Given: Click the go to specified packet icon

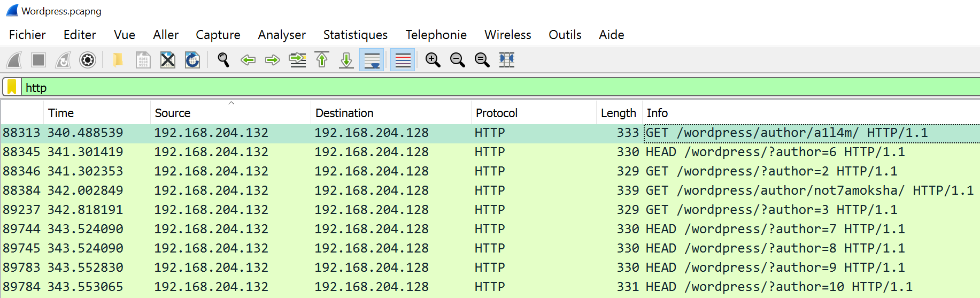Looking at the screenshot, I should pos(297,60).
